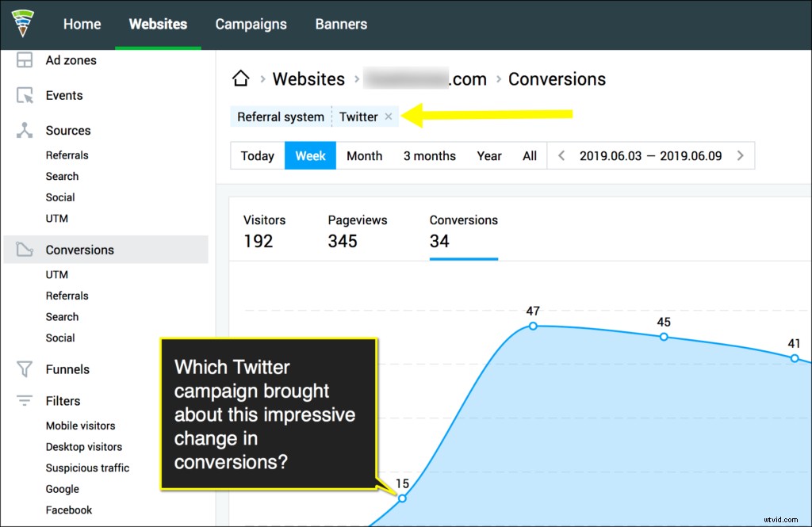
Task: Click the Funnels icon in the sidebar
Action: coord(23,369)
